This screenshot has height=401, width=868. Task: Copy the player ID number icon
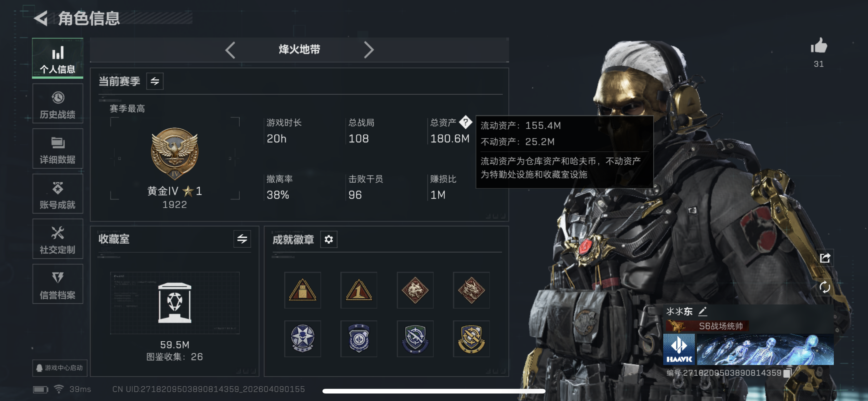787,373
